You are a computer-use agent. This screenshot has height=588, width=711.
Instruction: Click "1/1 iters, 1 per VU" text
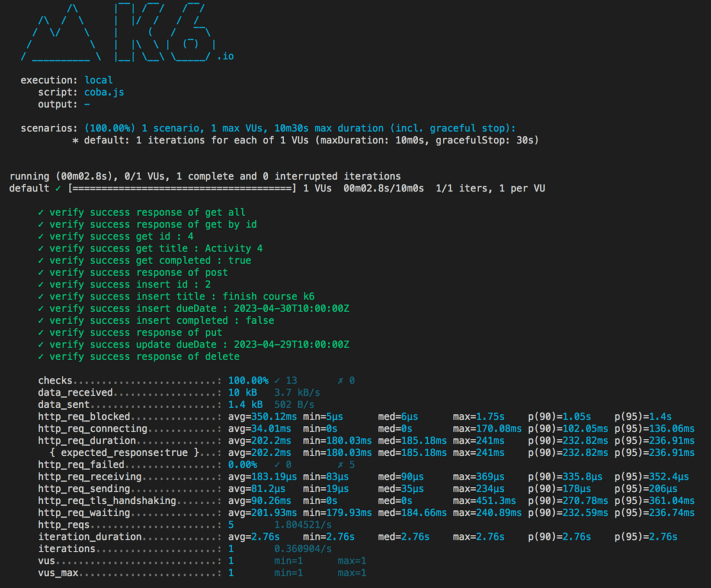coord(491,188)
